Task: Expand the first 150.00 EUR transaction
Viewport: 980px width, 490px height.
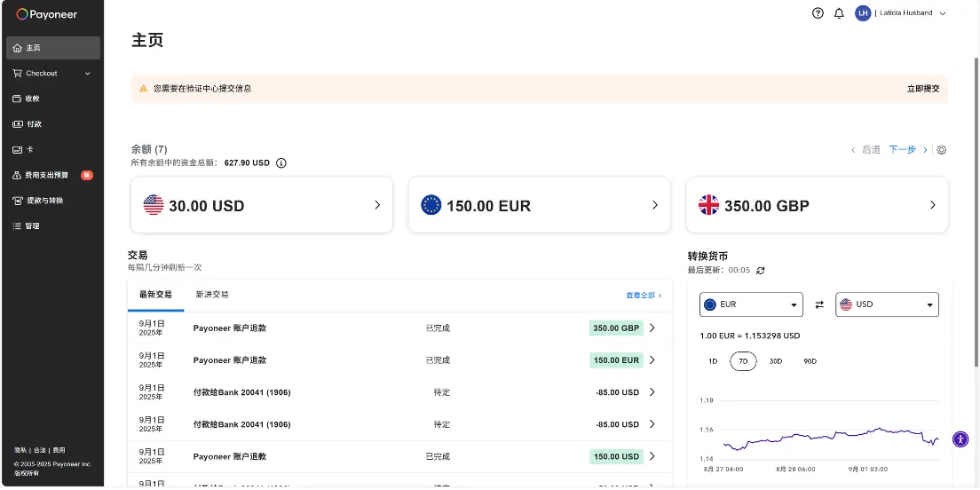Action: (652, 360)
